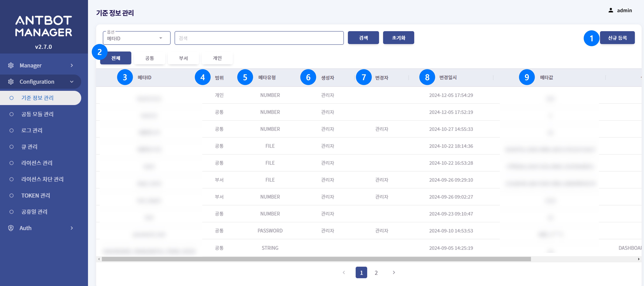This screenshot has width=644, height=286.
Task: Open page 2 in pagination
Action: click(x=376, y=273)
